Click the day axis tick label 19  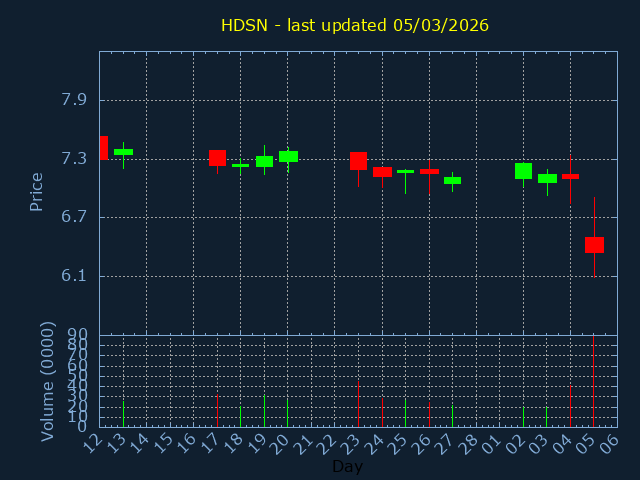point(258,444)
